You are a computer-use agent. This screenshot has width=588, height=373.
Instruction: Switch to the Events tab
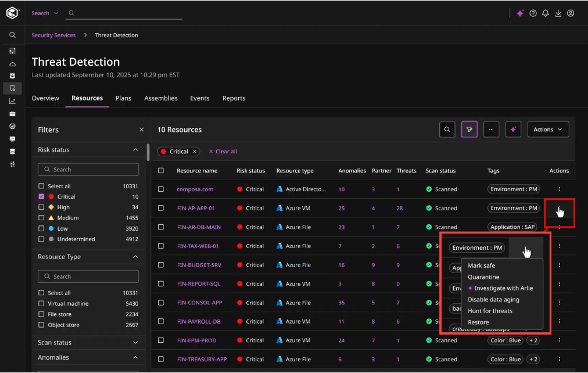coord(199,98)
